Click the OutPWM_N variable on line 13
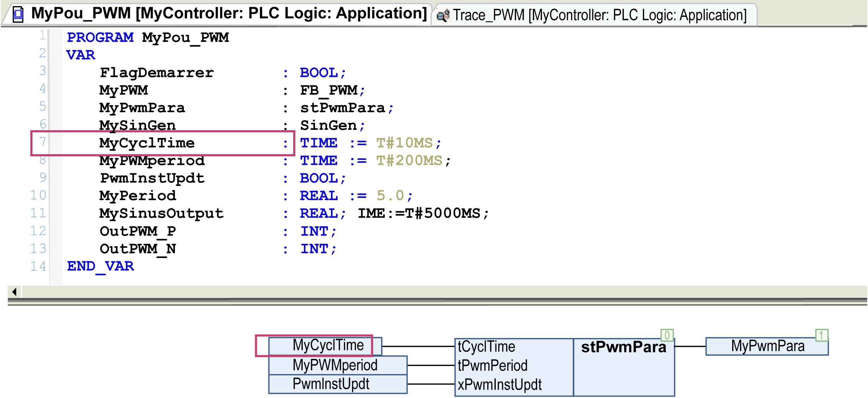This screenshot has width=868, height=398. point(138,249)
